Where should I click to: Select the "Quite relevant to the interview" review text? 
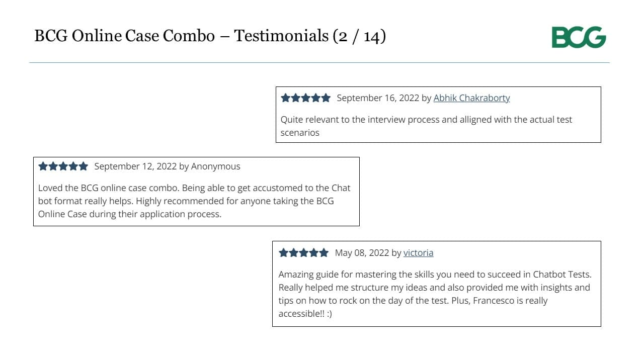coord(426,126)
